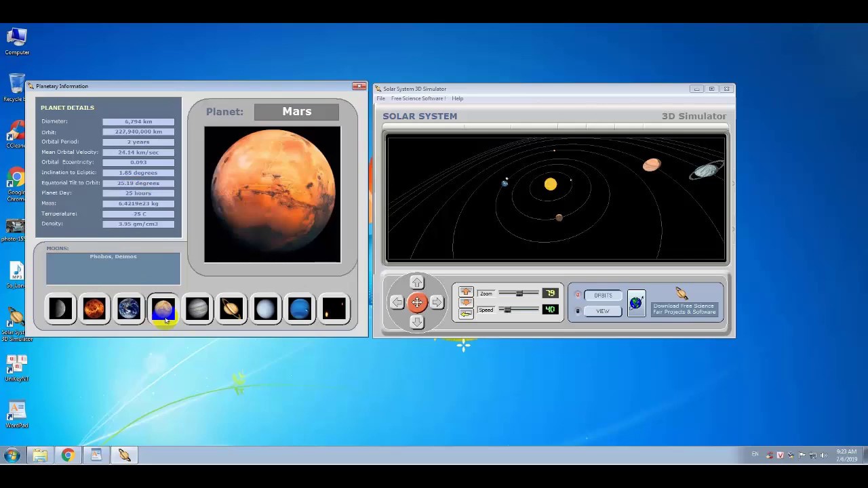Click Download Free Science Fair Projects link
This screenshot has width=868, height=488.
click(x=684, y=309)
